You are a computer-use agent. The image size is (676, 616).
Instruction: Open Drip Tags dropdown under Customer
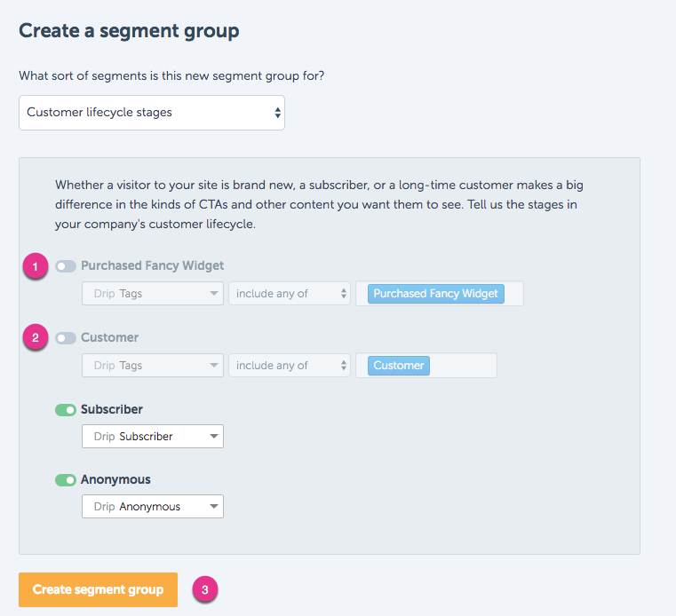point(153,366)
